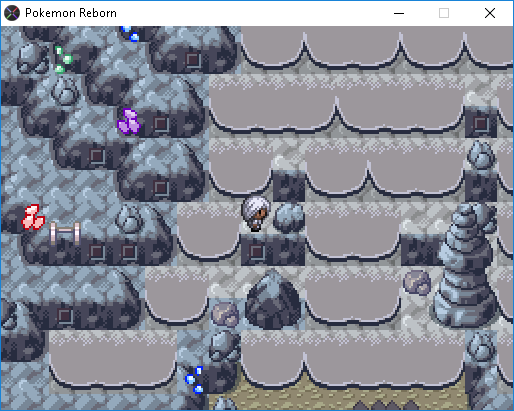514x411 pixels.
Task: Click the small wooden fence rail
Action: tap(65, 233)
